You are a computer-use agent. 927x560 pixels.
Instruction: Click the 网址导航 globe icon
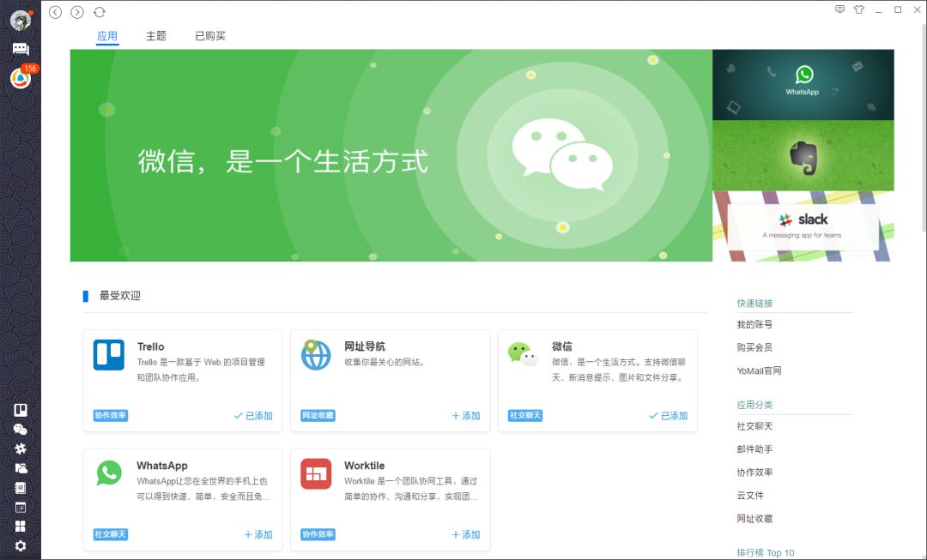[x=316, y=355]
